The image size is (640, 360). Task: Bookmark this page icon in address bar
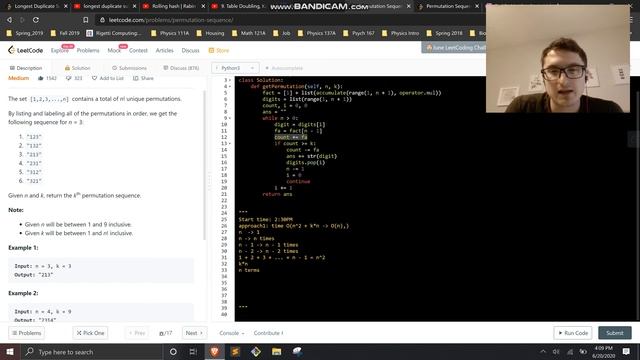pyautogui.click(x=85, y=20)
